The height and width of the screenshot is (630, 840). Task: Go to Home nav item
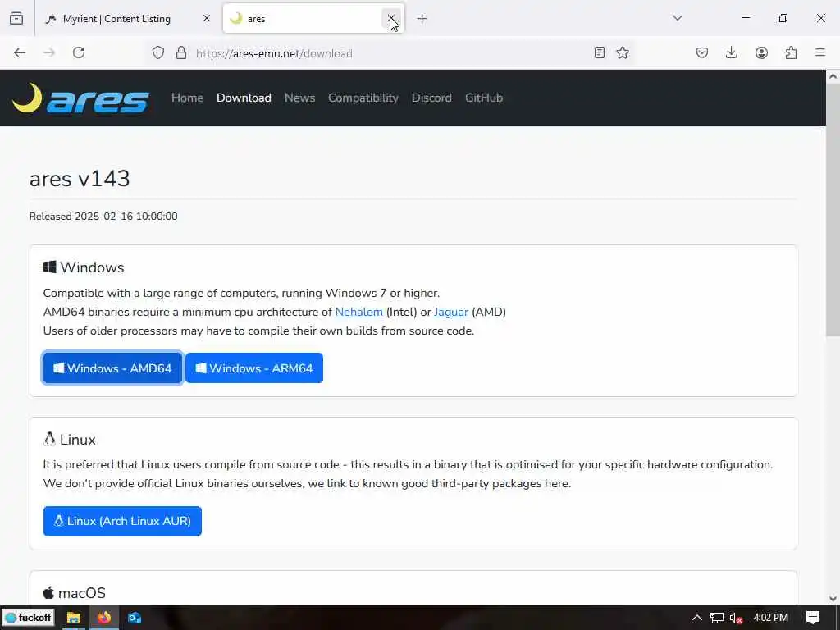[x=188, y=98]
